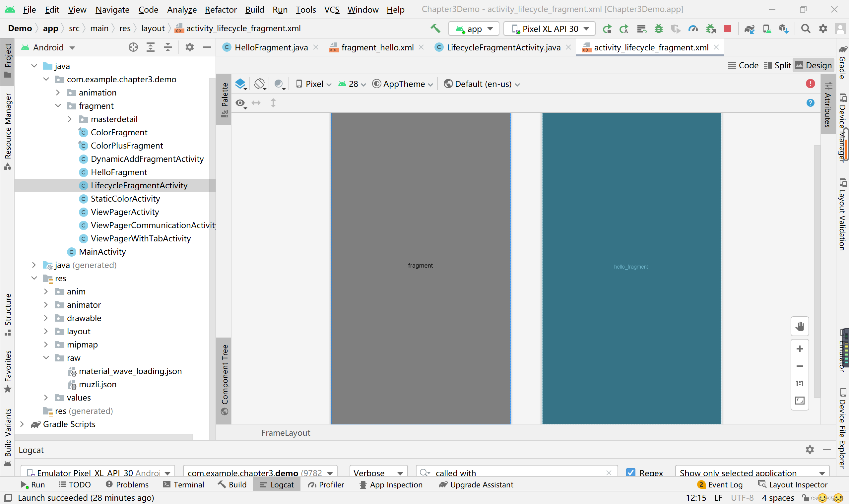Toggle the Regex checkbox in Logcat
Image resolution: width=849 pixels, height=504 pixels.
[x=631, y=472]
